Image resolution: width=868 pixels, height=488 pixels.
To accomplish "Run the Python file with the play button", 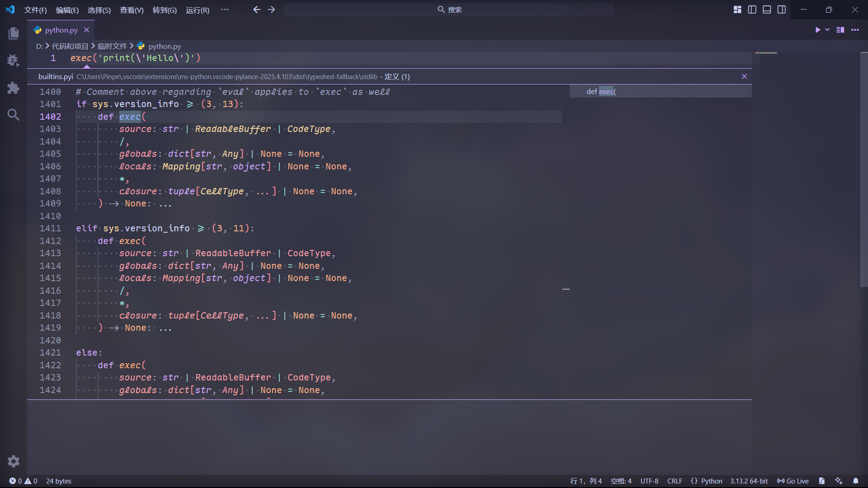I will (817, 30).
